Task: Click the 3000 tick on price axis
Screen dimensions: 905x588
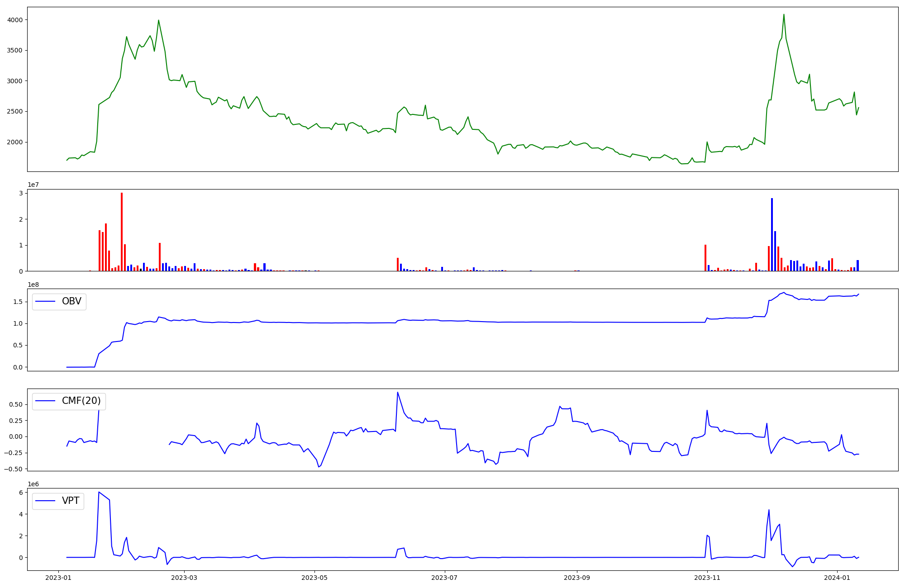Action: (x=15, y=81)
